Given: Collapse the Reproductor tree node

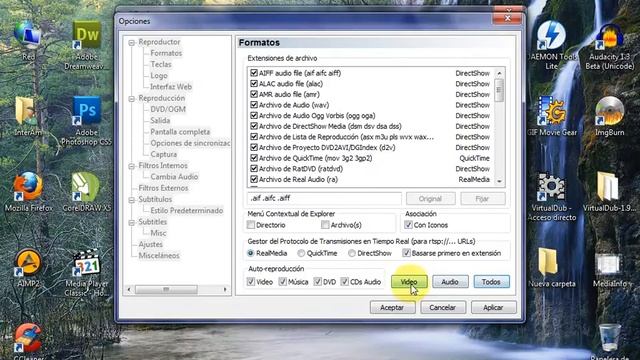Looking at the screenshot, I should (131, 42).
